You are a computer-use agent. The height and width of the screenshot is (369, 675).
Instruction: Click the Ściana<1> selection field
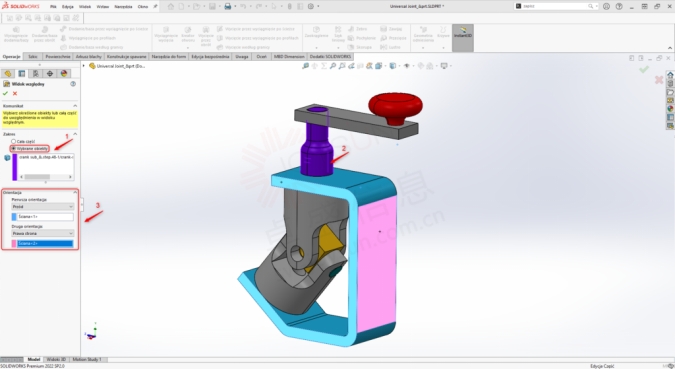45,217
